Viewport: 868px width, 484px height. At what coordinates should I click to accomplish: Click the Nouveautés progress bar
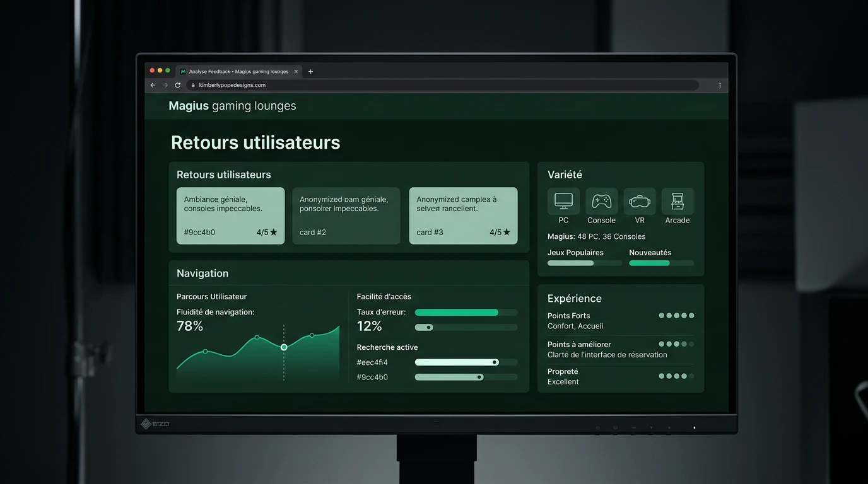click(x=661, y=263)
